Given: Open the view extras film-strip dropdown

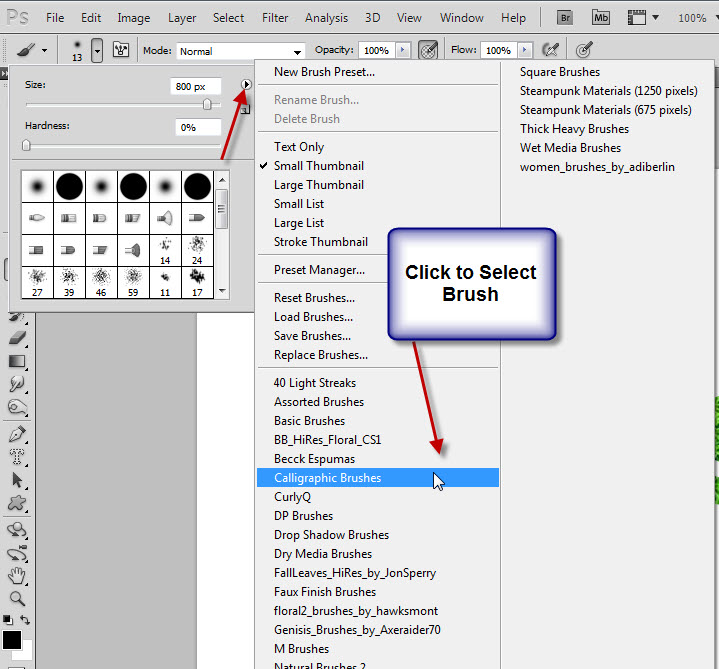Looking at the screenshot, I should 642,18.
